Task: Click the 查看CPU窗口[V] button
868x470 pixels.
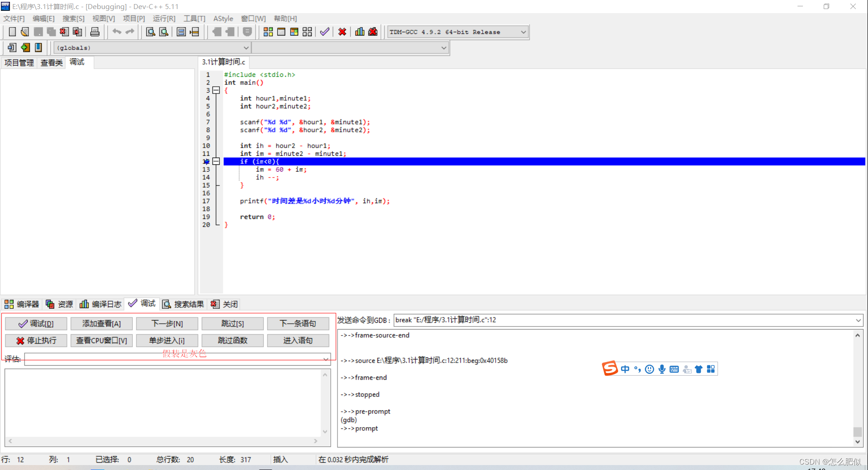Action: pyautogui.click(x=102, y=340)
